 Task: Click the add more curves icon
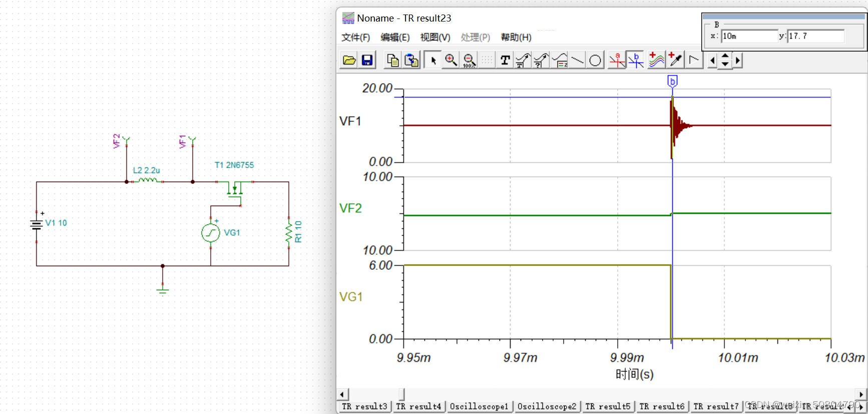click(x=656, y=61)
